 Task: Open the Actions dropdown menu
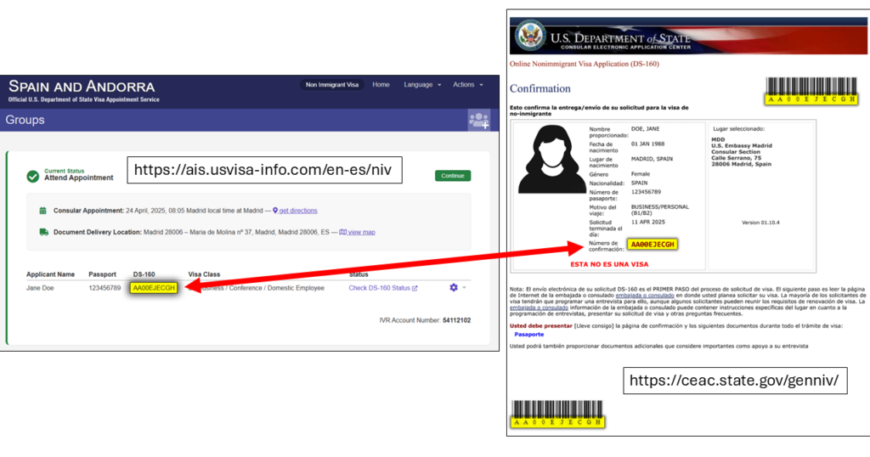tap(468, 85)
